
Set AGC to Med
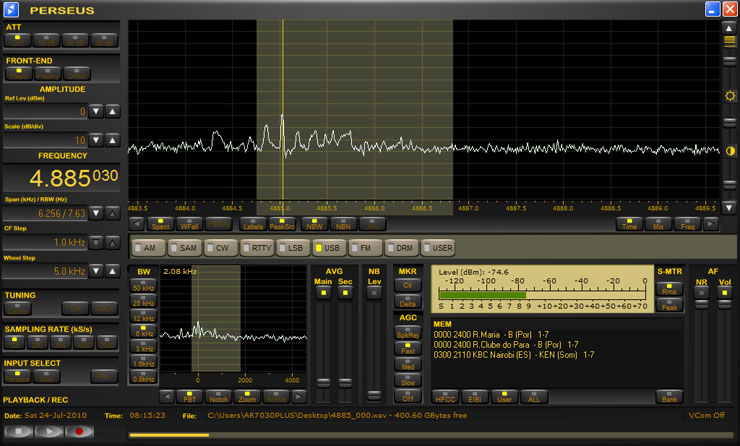[408, 364]
